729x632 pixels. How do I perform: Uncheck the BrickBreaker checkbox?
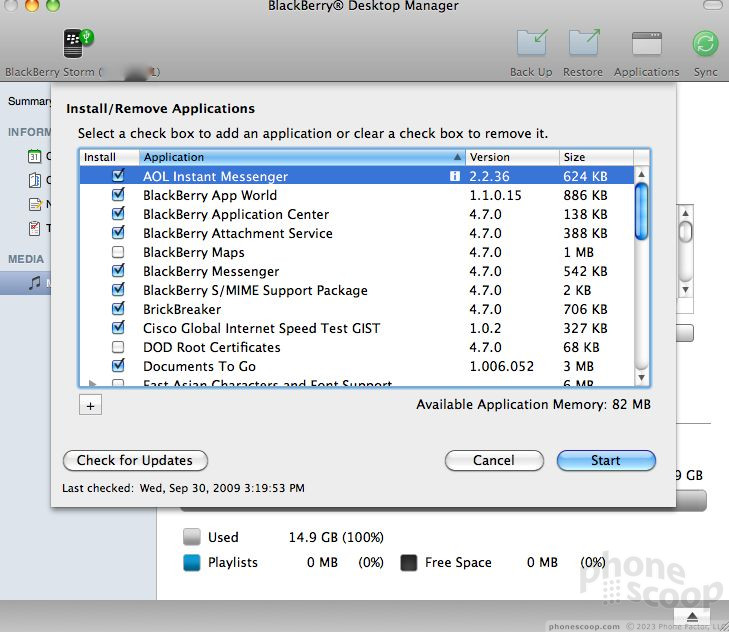118,308
